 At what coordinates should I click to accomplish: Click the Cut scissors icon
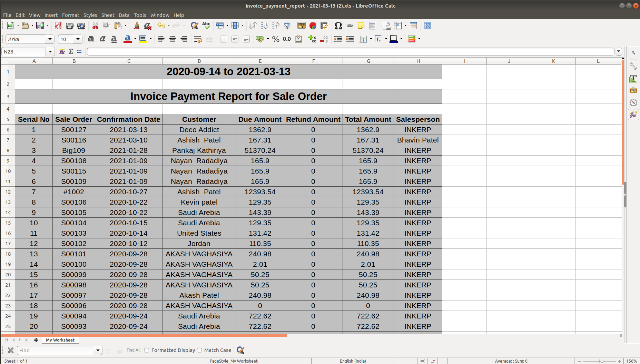pyautogui.click(x=95, y=26)
